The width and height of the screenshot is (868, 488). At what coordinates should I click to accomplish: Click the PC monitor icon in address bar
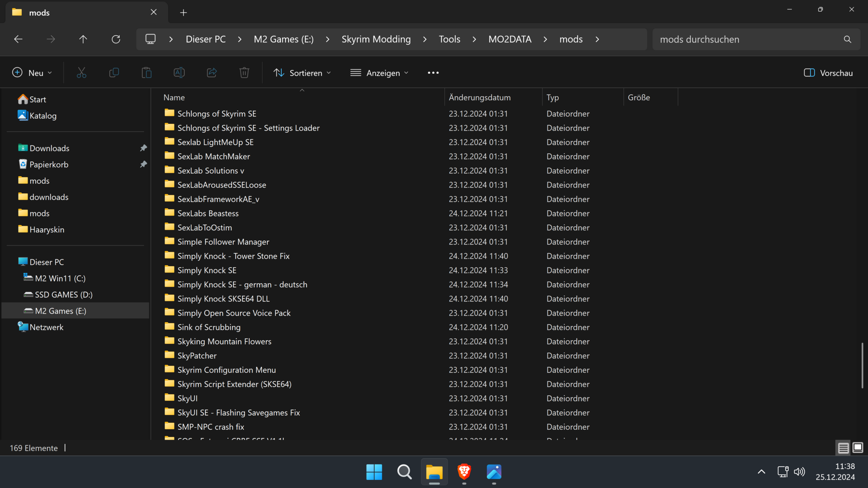(x=151, y=39)
